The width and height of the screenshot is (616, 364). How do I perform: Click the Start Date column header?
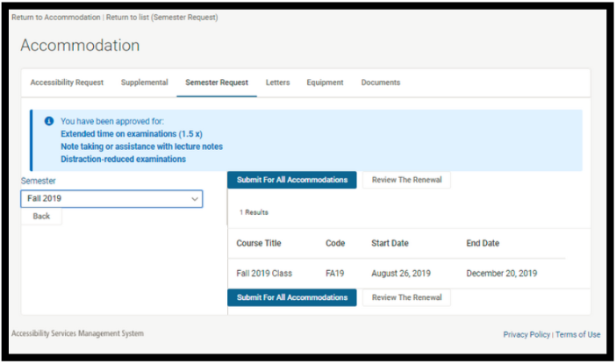click(390, 243)
